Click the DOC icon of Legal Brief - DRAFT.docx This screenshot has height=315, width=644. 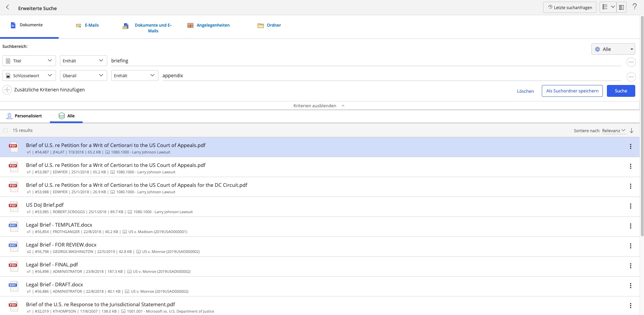13,286
